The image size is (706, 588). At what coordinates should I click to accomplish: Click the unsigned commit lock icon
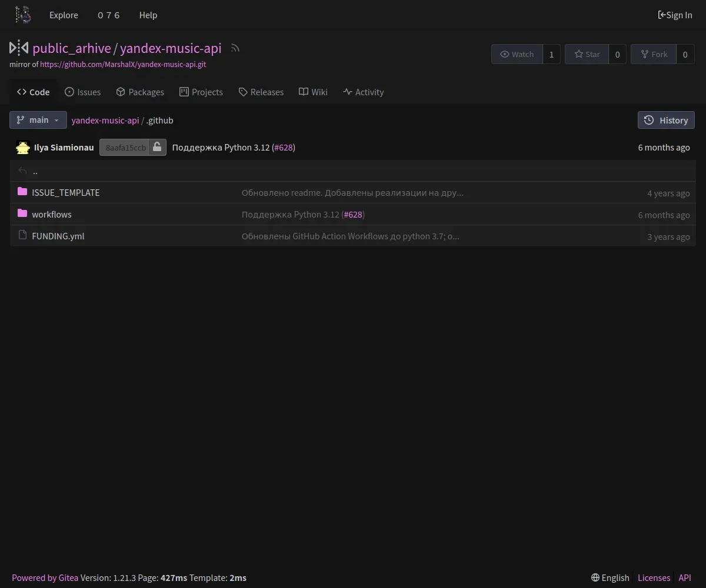[x=157, y=147]
